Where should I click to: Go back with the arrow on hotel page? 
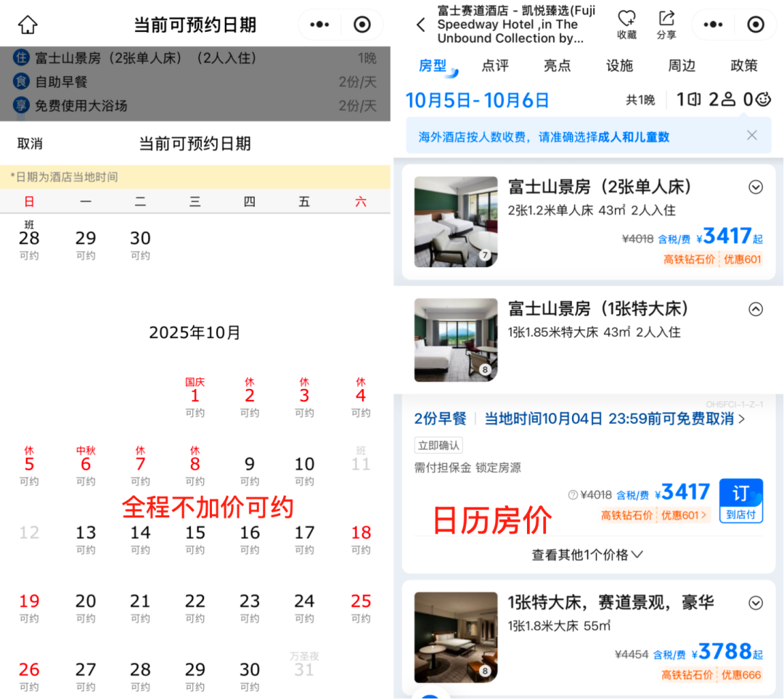point(421,24)
